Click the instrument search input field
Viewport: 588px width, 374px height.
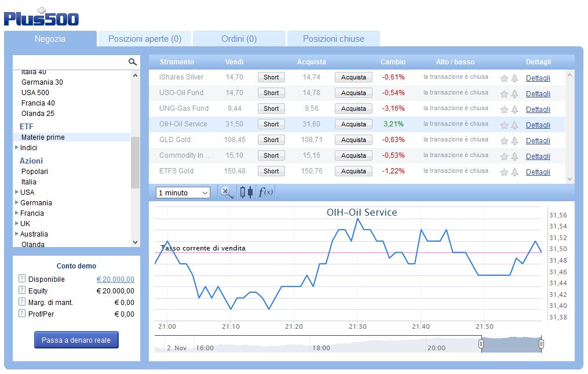pyautogui.click(x=71, y=62)
